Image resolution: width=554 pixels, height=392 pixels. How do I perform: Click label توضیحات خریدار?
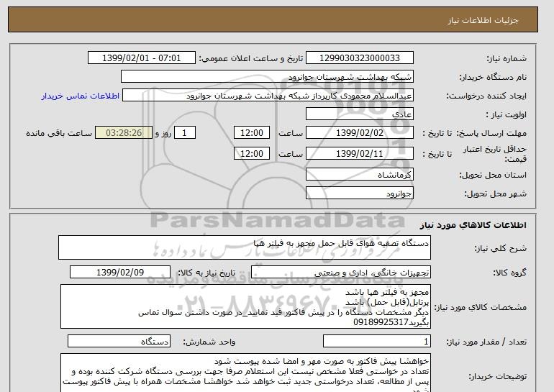click(x=498, y=376)
